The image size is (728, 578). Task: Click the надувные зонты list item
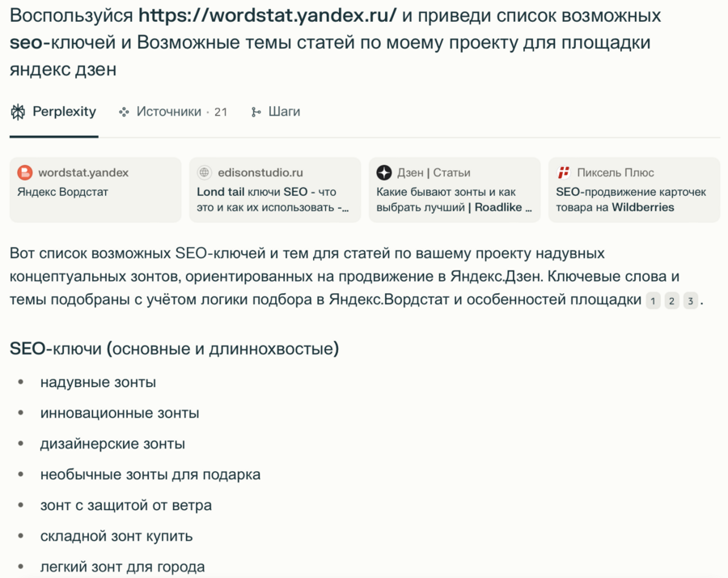[x=98, y=382]
